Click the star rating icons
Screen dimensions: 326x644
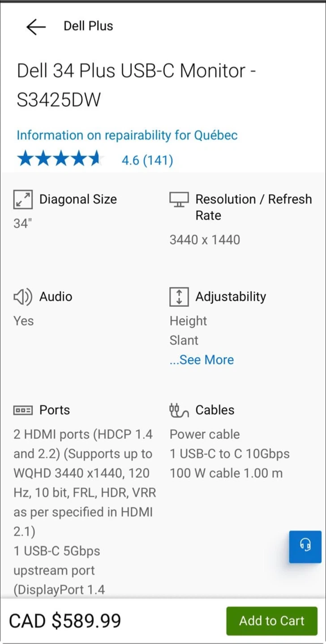[59, 159]
